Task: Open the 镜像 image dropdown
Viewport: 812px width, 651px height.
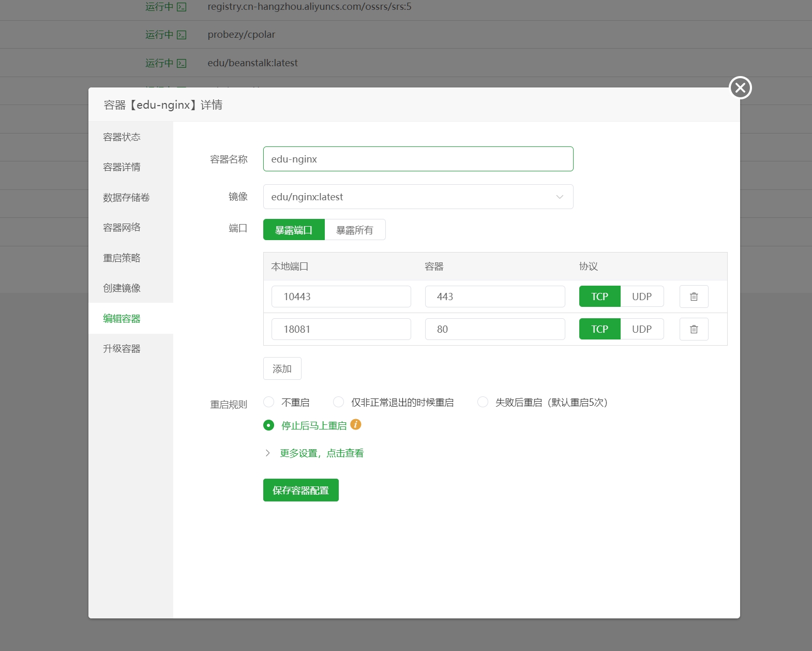Action: pyautogui.click(x=418, y=197)
